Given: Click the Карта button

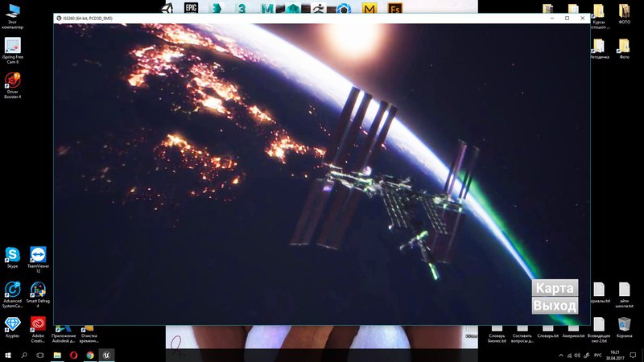Looking at the screenshot, I should tap(555, 289).
